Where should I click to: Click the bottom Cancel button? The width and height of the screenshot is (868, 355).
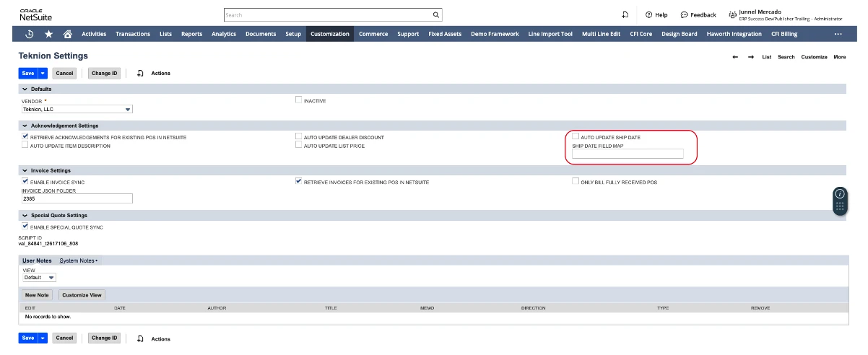[x=65, y=338]
